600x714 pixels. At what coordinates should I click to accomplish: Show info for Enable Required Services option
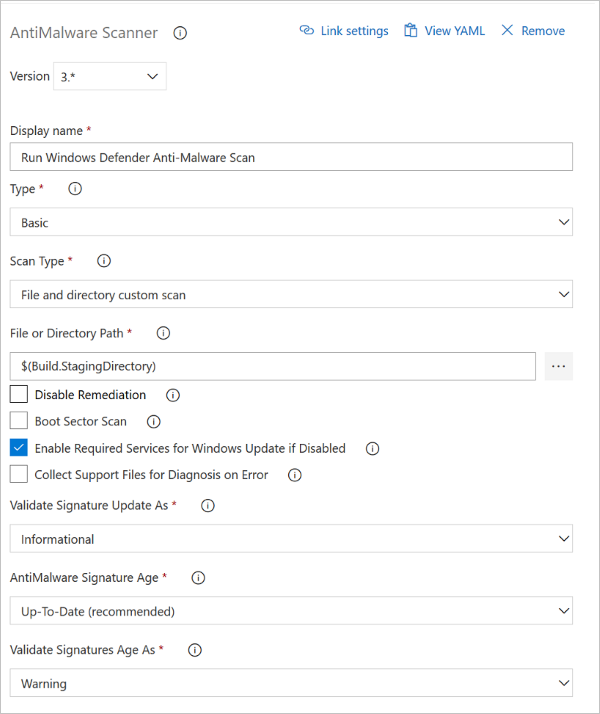[372, 449]
